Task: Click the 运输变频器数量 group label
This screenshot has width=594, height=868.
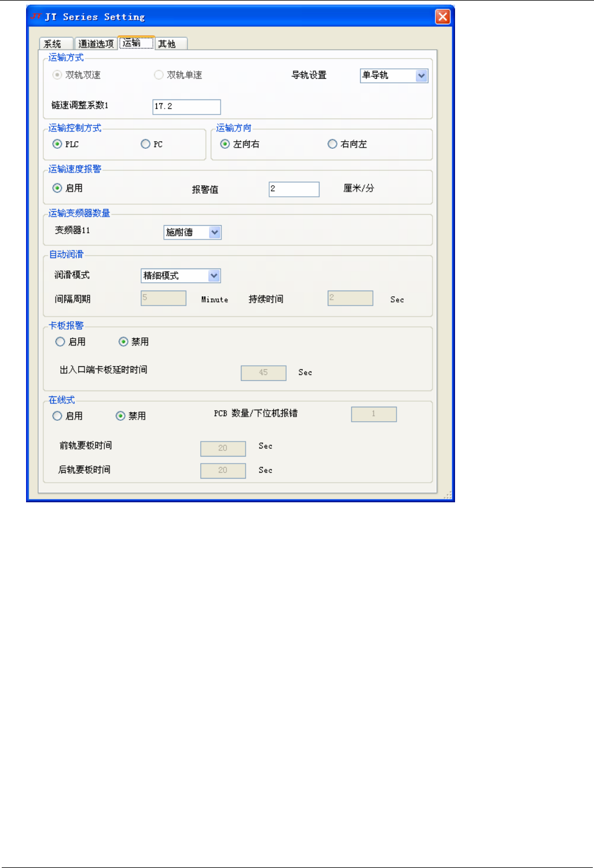Action: click(79, 213)
